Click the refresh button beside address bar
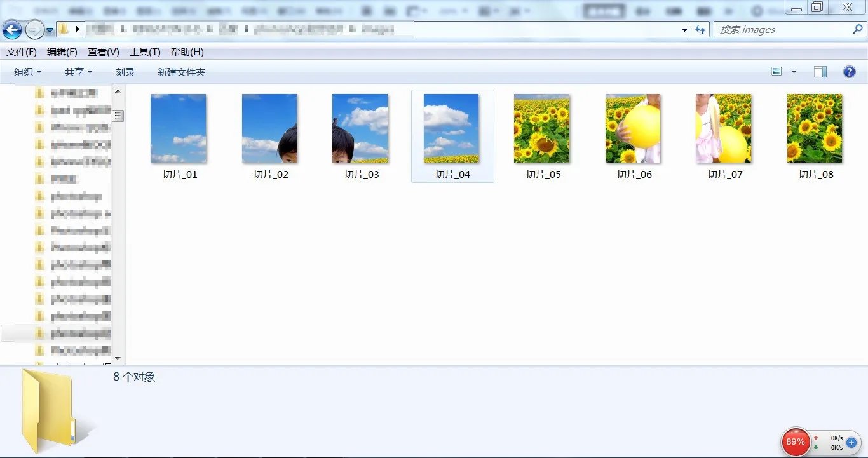The image size is (868, 458). (x=700, y=30)
